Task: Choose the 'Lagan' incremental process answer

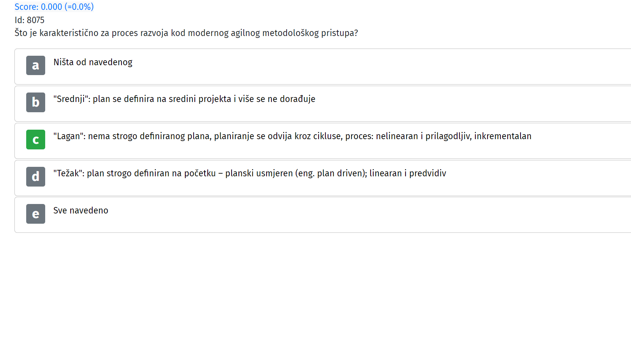Action: tap(292, 136)
